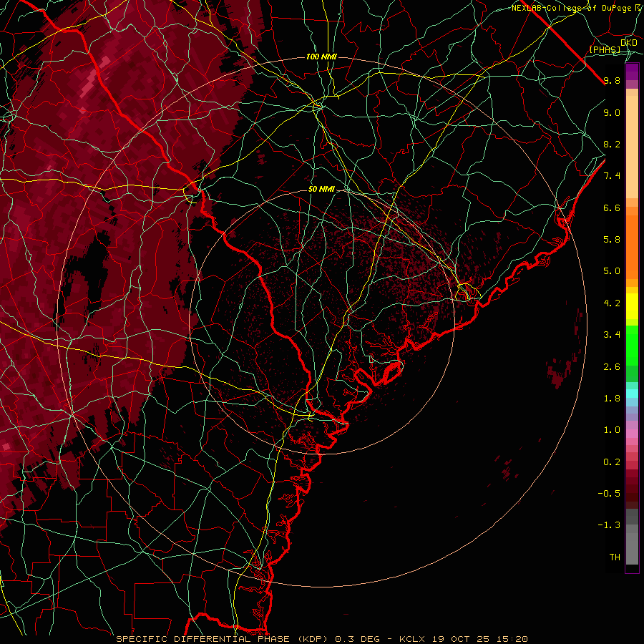Click the 2.6 value on the color scale

(612, 367)
